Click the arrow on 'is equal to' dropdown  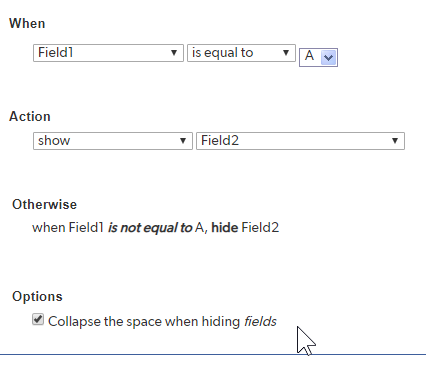pos(286,53)
